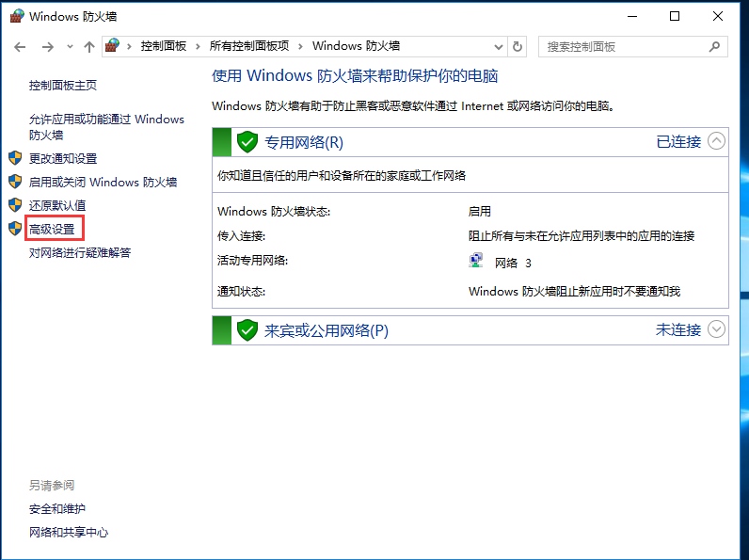Click the 通知状态 label
Screen dimensions: 749x560
point(241,292)
